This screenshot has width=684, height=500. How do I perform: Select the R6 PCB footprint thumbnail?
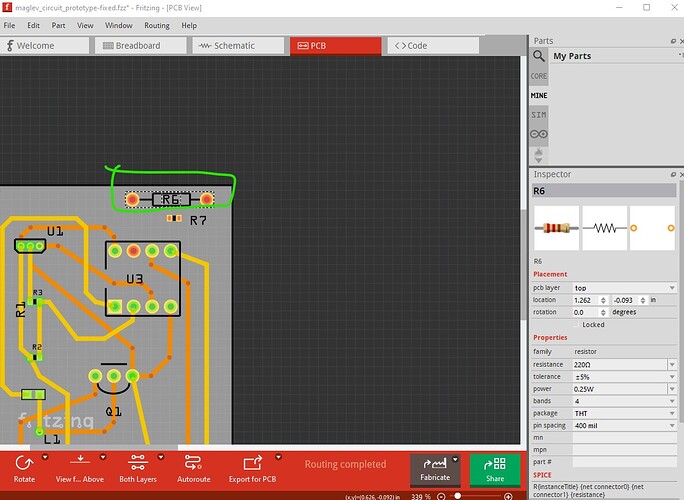tap(653, 228)
